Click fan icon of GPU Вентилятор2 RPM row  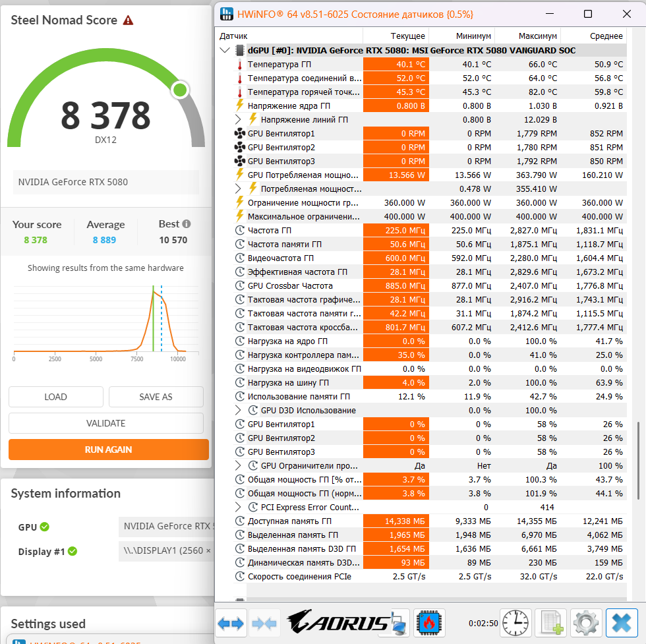(x=240, y=147)
